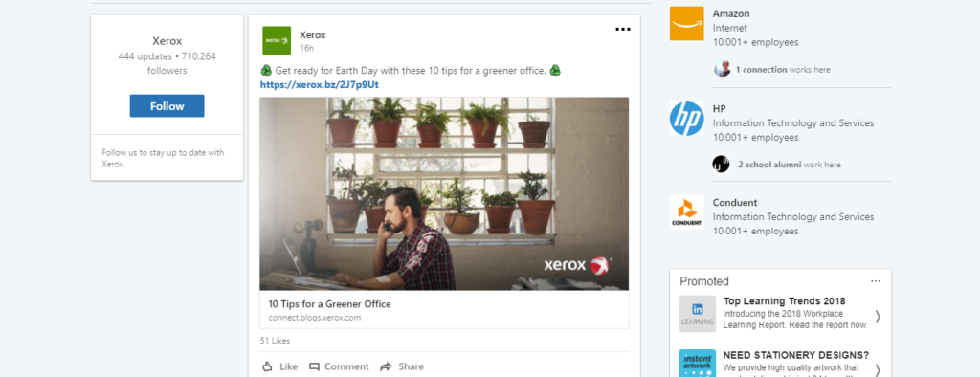Click the connect.blogs.xerox.com source text
Image resolution: width=980 pixels, height=377 pixels.
coord(314,318)
